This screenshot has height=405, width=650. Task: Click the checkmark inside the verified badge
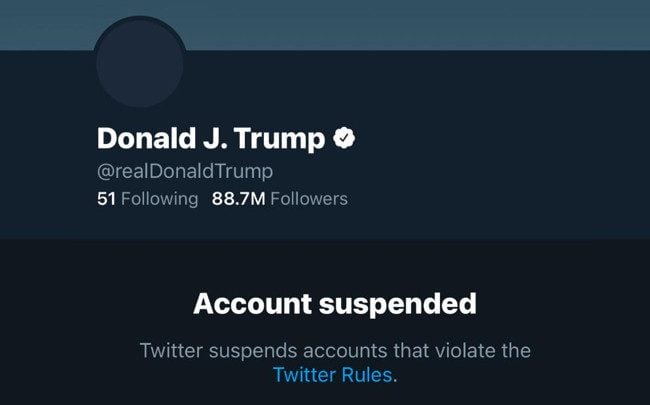tap(344, 138)
